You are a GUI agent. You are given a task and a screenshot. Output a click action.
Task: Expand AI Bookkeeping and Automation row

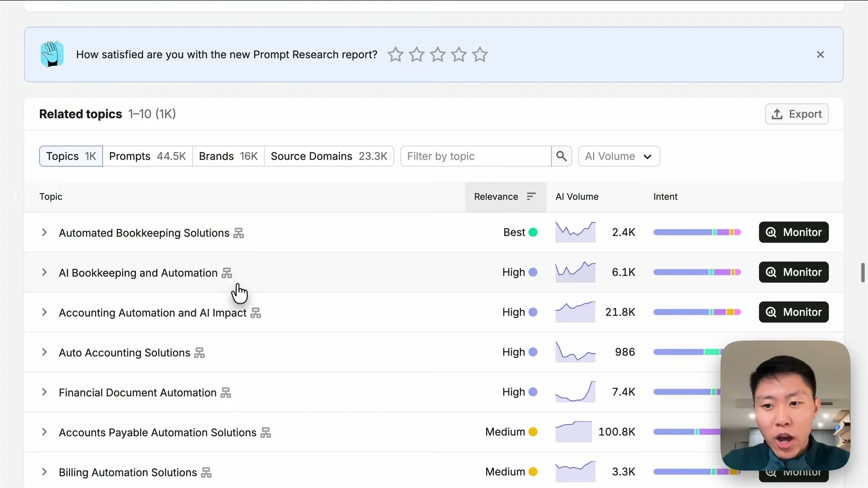[44, 272]
